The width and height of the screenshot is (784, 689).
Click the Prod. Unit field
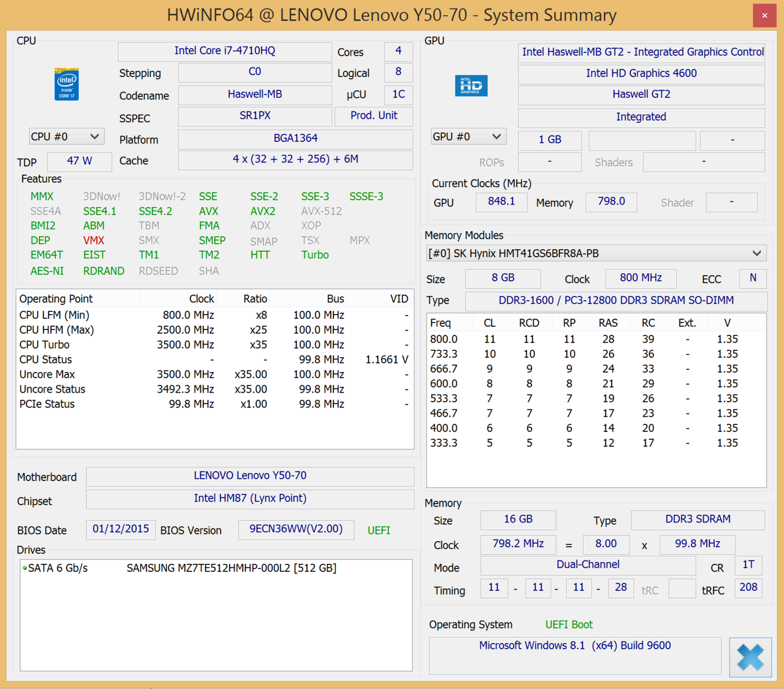374,116
